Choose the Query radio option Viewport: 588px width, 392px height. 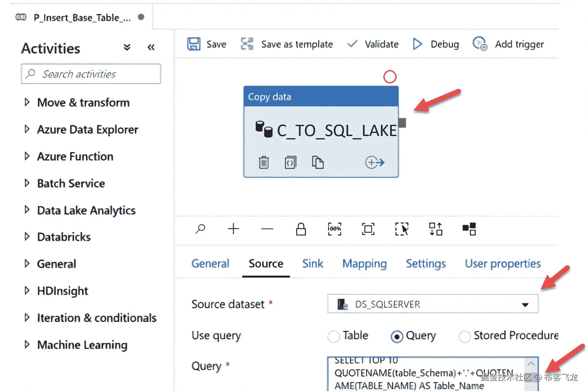[397, 337]
